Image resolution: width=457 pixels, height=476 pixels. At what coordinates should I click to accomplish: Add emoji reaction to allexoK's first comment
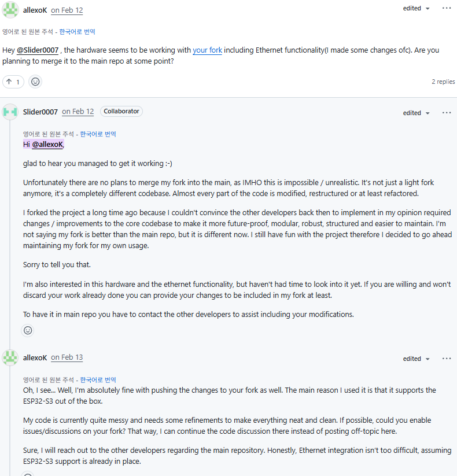(35, 82)
